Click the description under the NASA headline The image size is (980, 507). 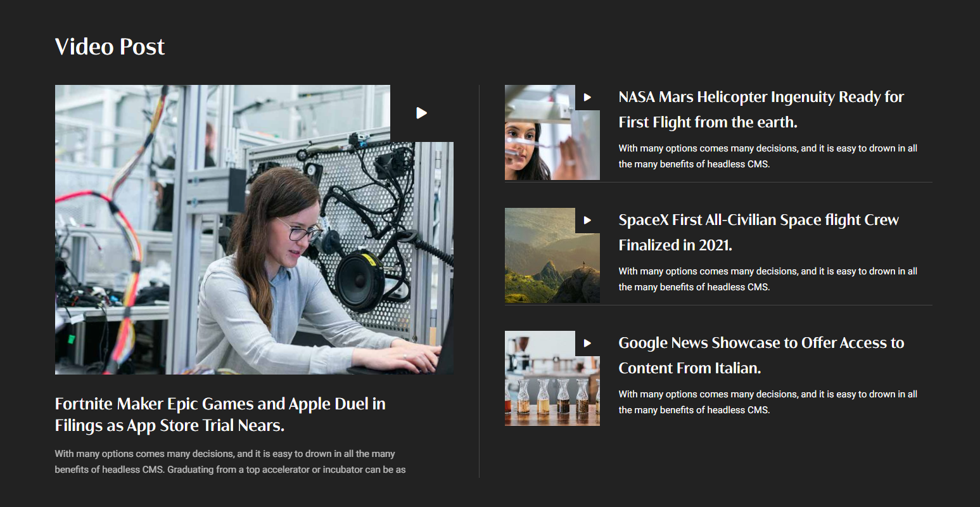pos(768,156)
